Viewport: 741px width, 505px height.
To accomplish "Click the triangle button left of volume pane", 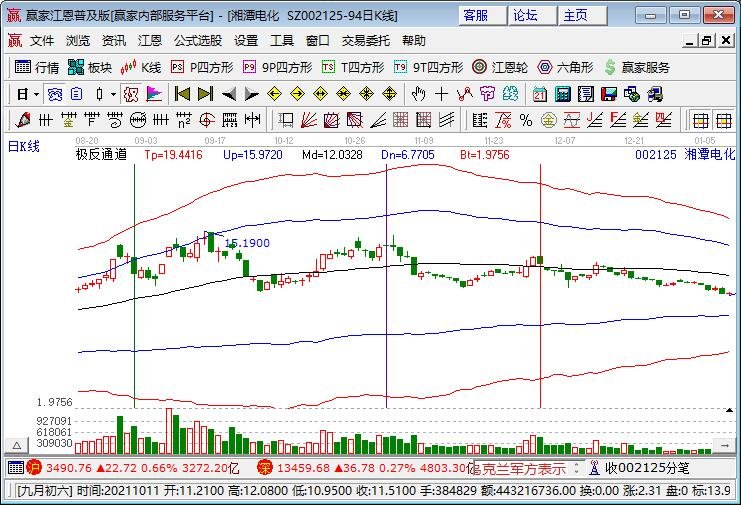I will [17, 445].
